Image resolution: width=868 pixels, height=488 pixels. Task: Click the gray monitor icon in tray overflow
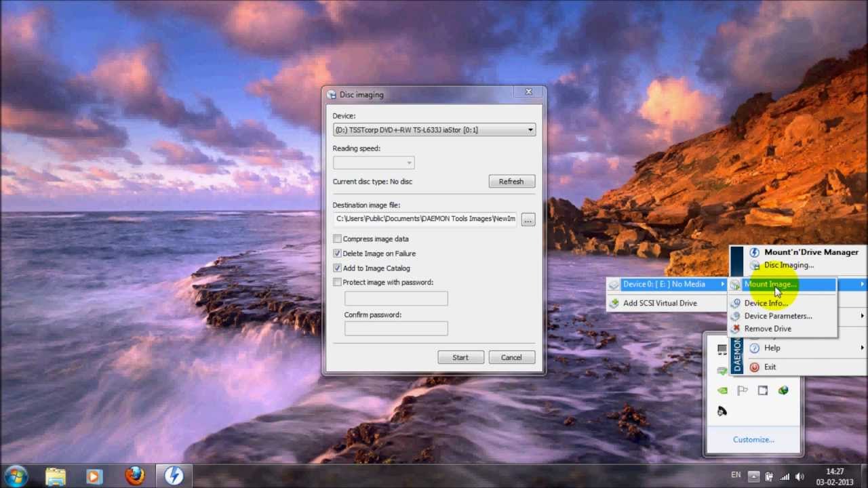(x=722, y=350)
